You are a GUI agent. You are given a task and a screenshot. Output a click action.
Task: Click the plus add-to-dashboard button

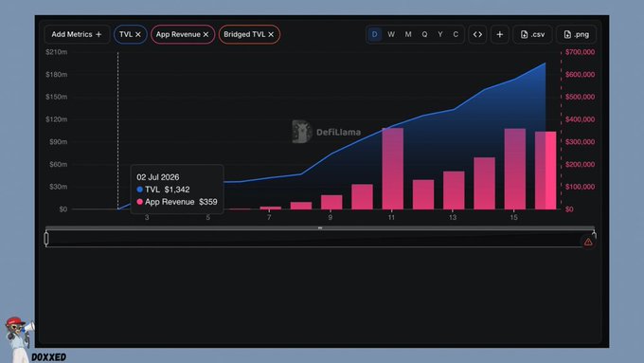[x=499, y=34]
